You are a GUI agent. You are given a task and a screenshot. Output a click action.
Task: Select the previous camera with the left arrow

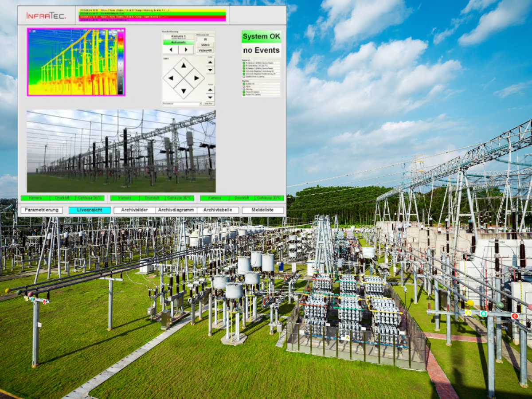171,50
